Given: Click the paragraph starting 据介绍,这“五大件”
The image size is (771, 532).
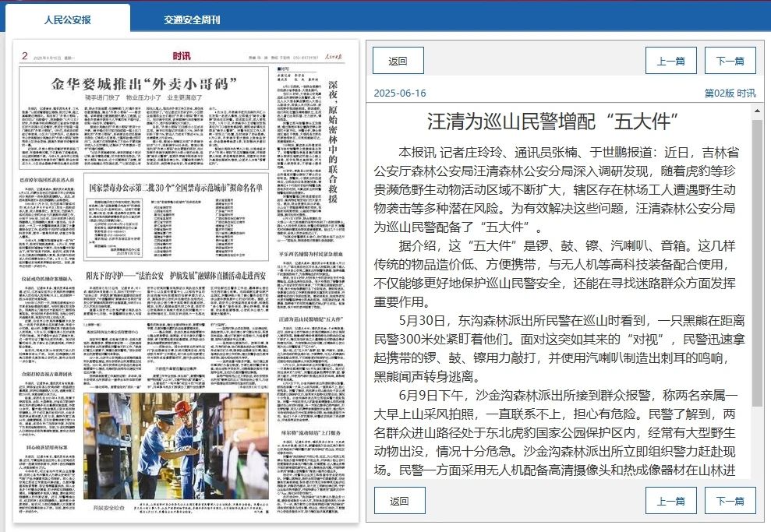Looking at the screenshot, I should (554, 273).
